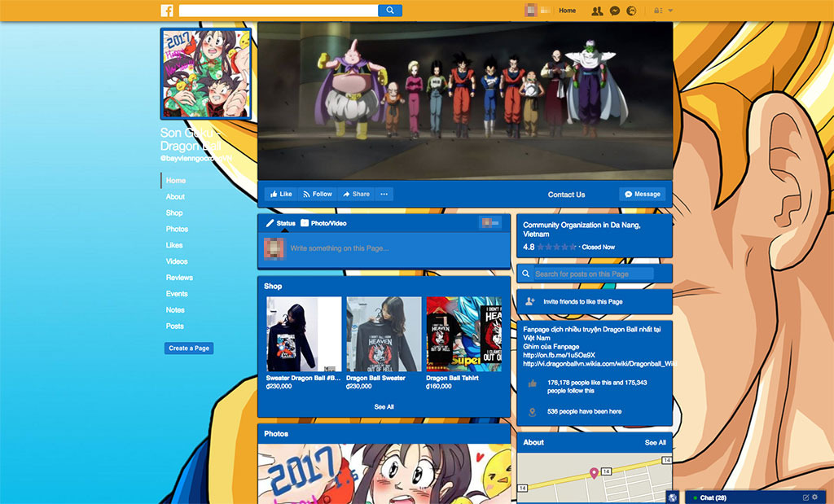Open the Notifications globe in top bar
834x504 pixels.
(x=631, y=11)
